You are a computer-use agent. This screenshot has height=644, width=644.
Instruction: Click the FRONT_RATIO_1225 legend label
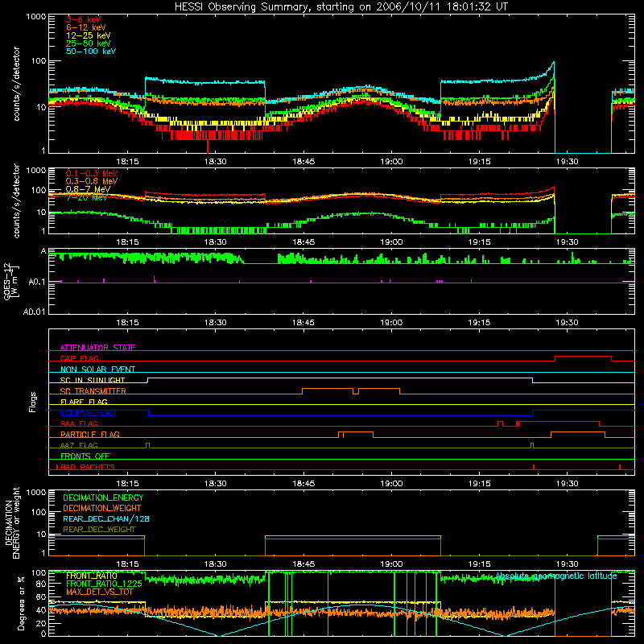click(104, 584)
